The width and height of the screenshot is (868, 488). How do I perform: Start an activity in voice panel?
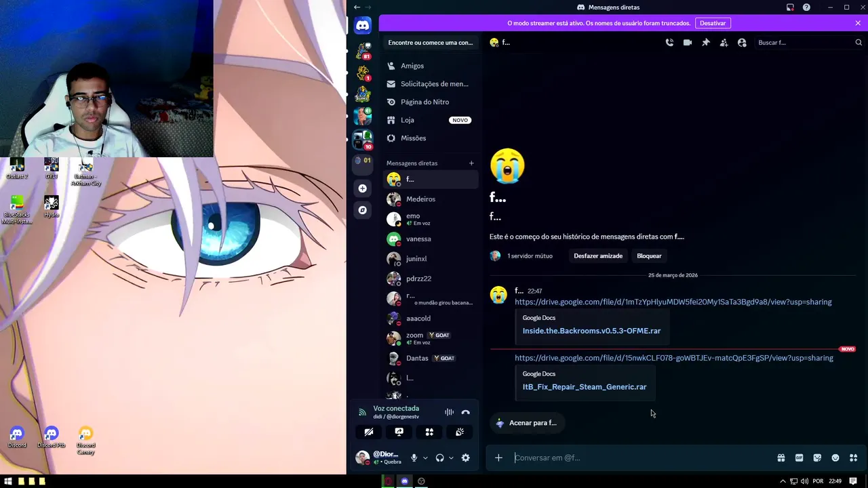(x=429, y=432)
